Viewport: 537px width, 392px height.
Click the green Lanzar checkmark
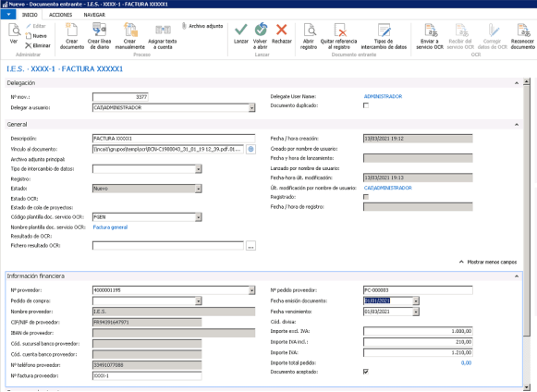coord(240,30)
